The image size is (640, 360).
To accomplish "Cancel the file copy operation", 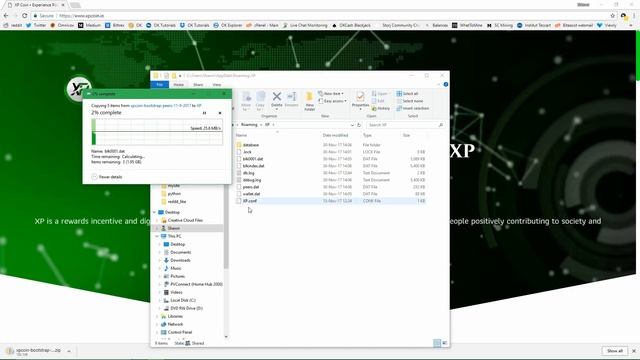I will tap(220, 113).
